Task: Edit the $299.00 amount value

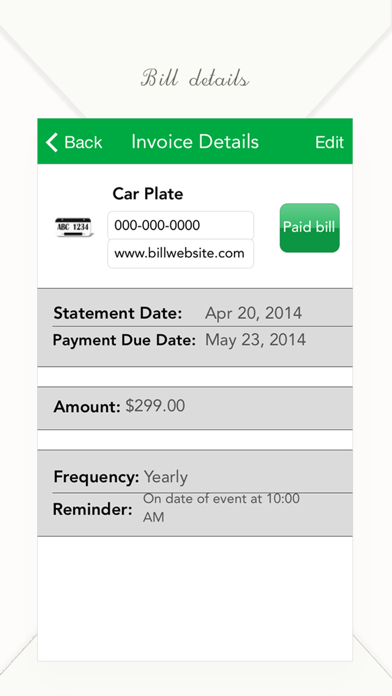Action: point(155,406)
